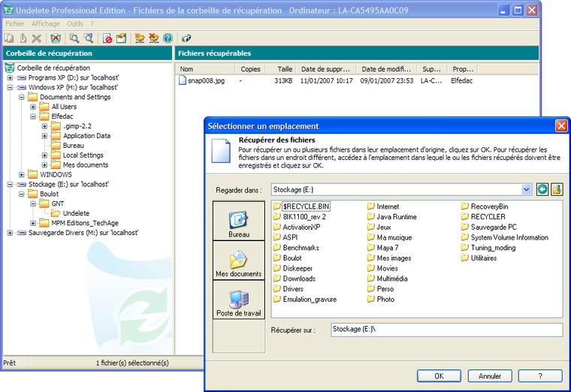
Task: Click the connect network folder star icon
Action: [140, 38]
